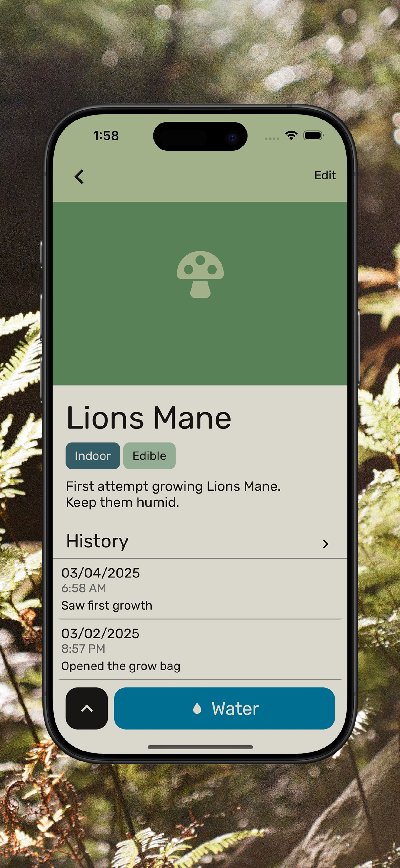
Task: Tap the plant description text
Action: 173,494
